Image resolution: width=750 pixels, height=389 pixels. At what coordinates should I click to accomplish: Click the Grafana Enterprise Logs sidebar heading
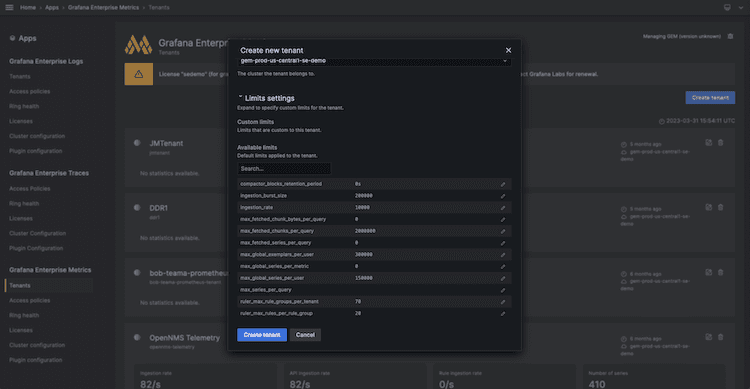tap(46, 61)
